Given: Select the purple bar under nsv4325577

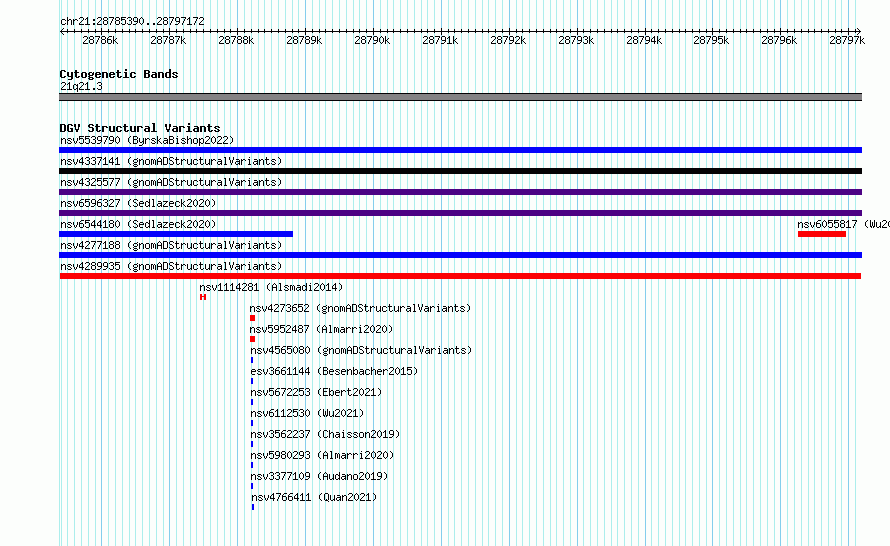Looking at the screenshot, I should 460,192.
